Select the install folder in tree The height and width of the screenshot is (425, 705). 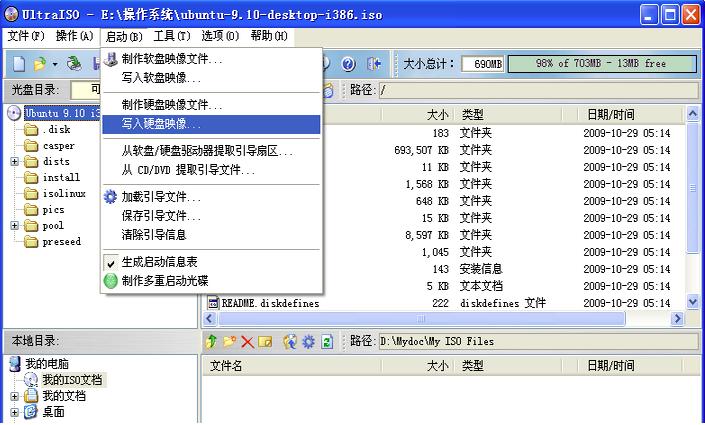click(x=61, y=178)
